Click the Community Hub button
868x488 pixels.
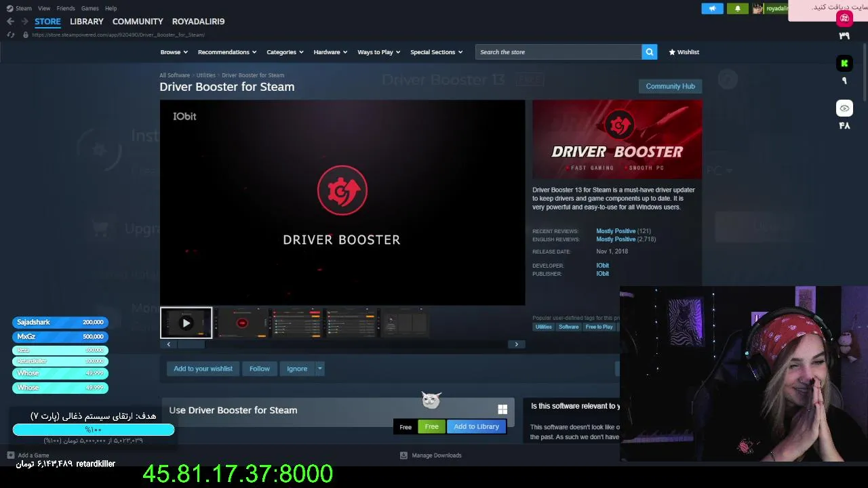[x=670, y=86]
